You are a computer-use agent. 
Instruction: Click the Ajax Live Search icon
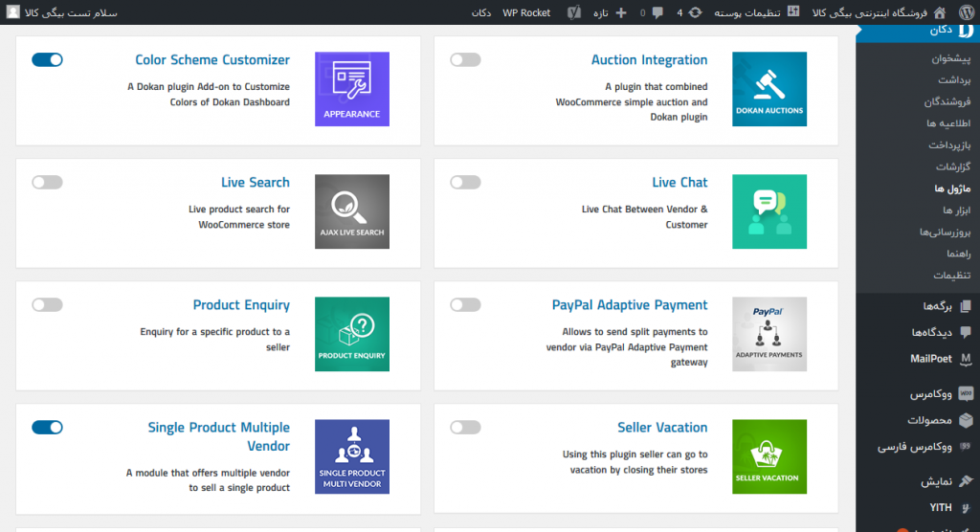352,211
